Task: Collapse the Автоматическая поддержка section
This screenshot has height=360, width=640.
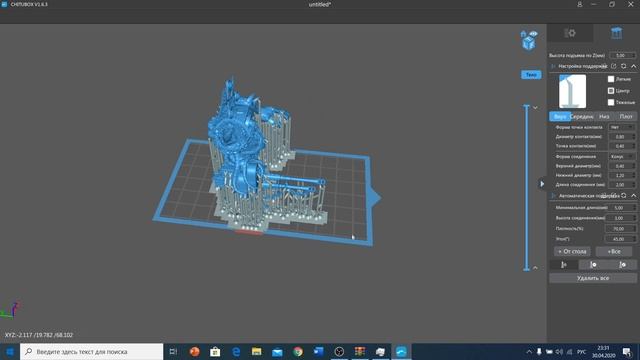Action: (x=633, y=196)
